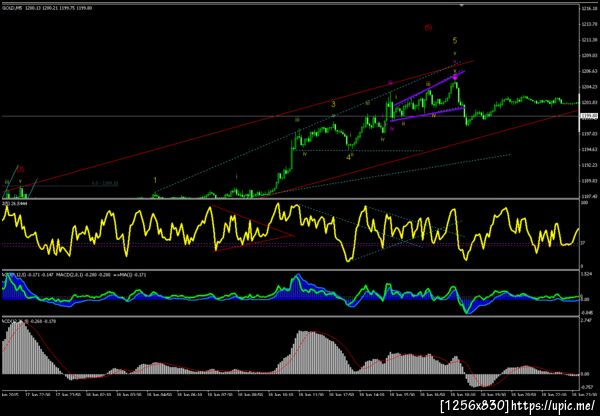
Task: Select the yellow wave label 1
Action: pyautogui.click(x=155, y=180)
